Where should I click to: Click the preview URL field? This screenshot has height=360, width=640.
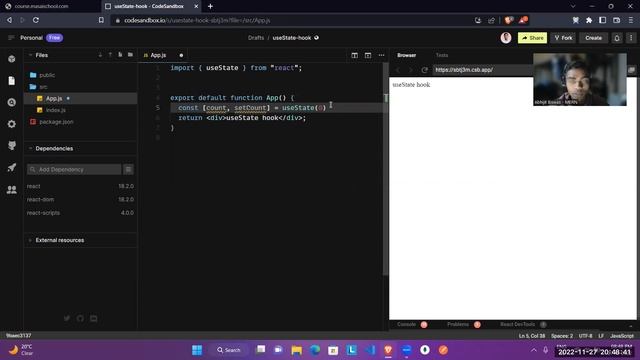tap(484, 70)
